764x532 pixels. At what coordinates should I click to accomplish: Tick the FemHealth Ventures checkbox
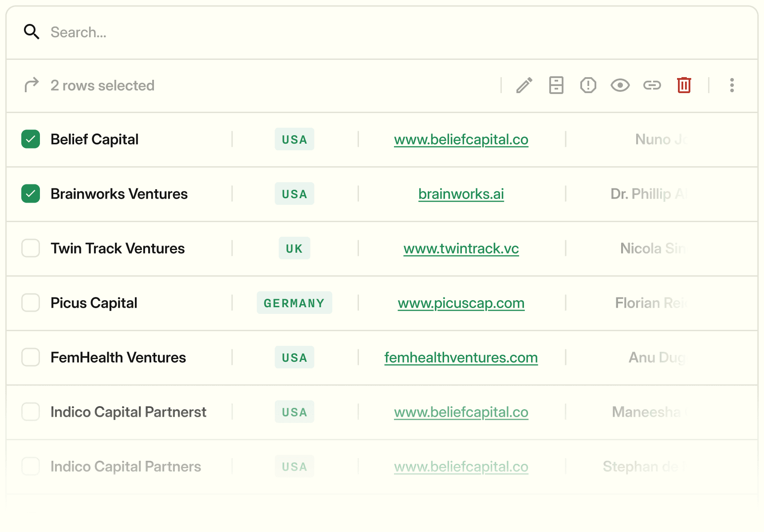31,357
